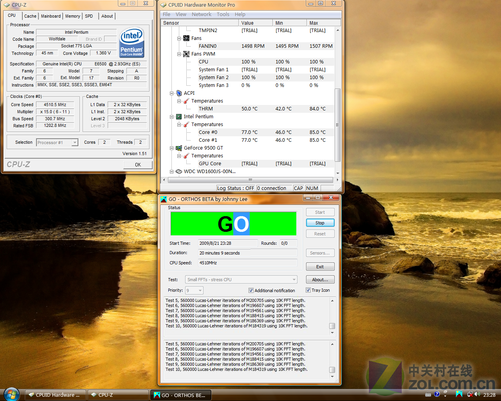Switch to CPU-Z taskbar button

click(x=118, y=395)
